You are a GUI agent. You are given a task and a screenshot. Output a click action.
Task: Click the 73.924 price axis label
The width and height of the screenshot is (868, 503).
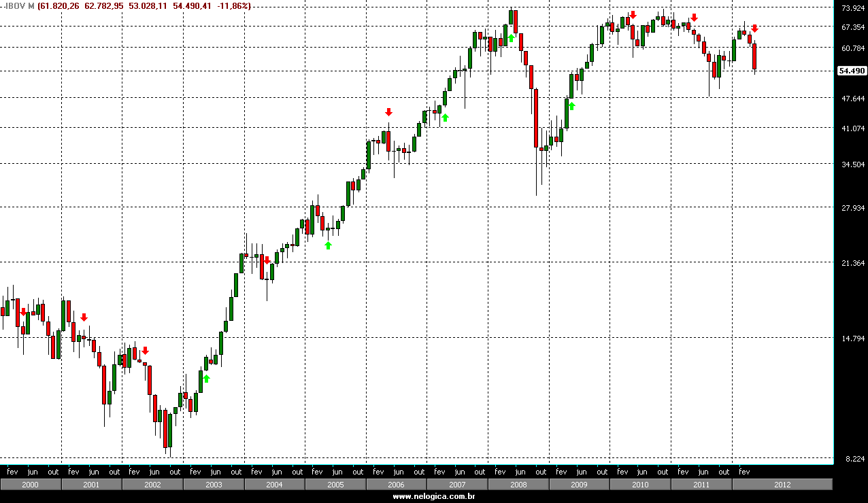(x=852, y=8)
